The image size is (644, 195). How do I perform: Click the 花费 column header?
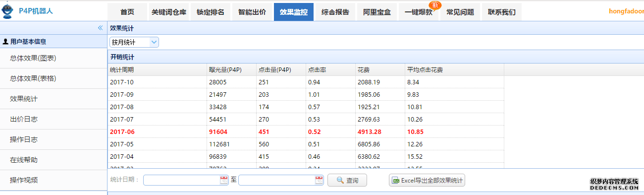[380, 70]
